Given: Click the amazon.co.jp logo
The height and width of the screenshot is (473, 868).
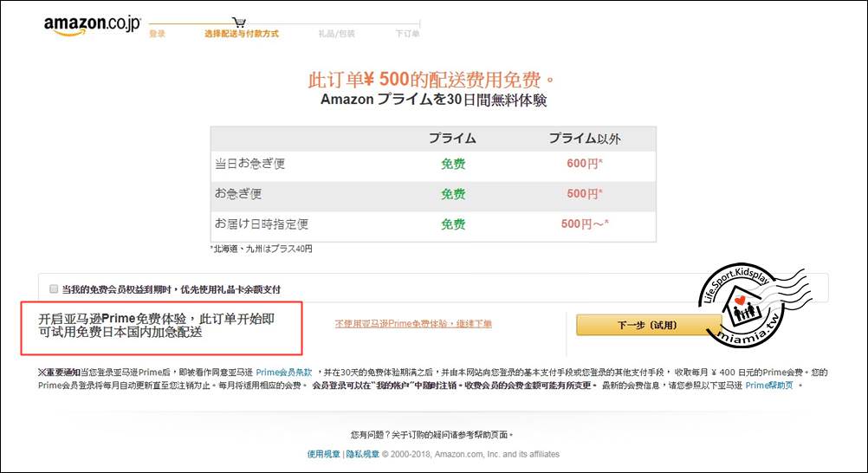Looking at the screenshot, I should click(x=92, y=25).
